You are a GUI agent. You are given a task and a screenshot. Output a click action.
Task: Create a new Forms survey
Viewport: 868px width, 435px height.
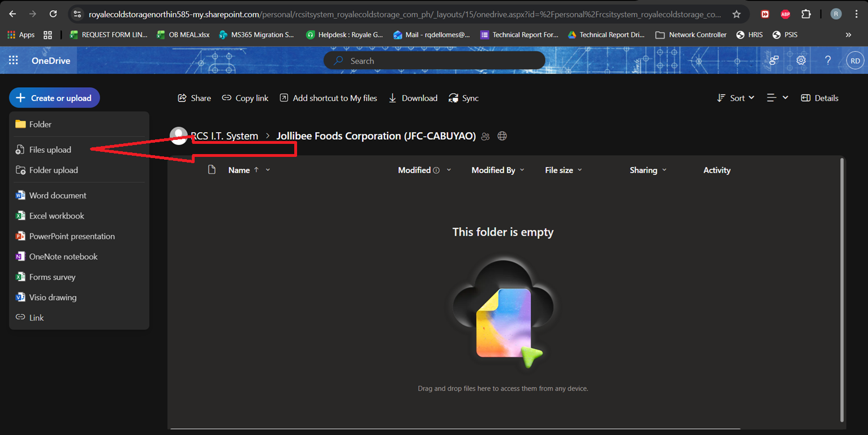79,277
